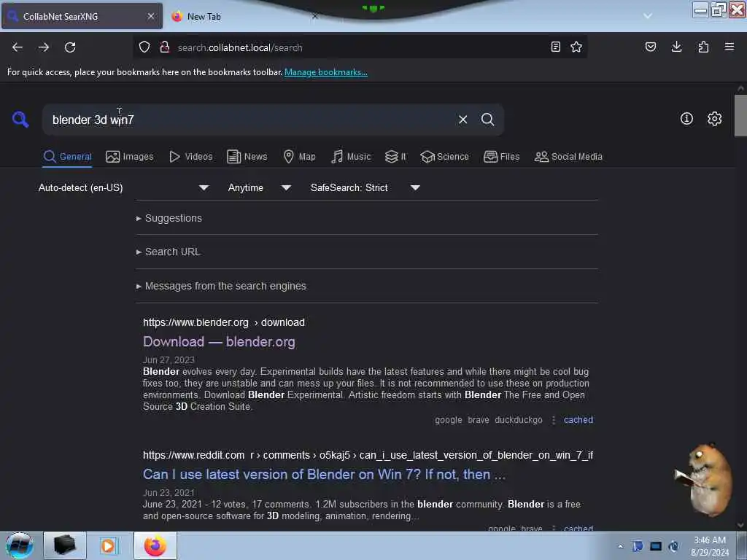Open the taskbar clock showing 3:46 AM
The width and height of the screenshot is (747, 560).
coord(709,546)
